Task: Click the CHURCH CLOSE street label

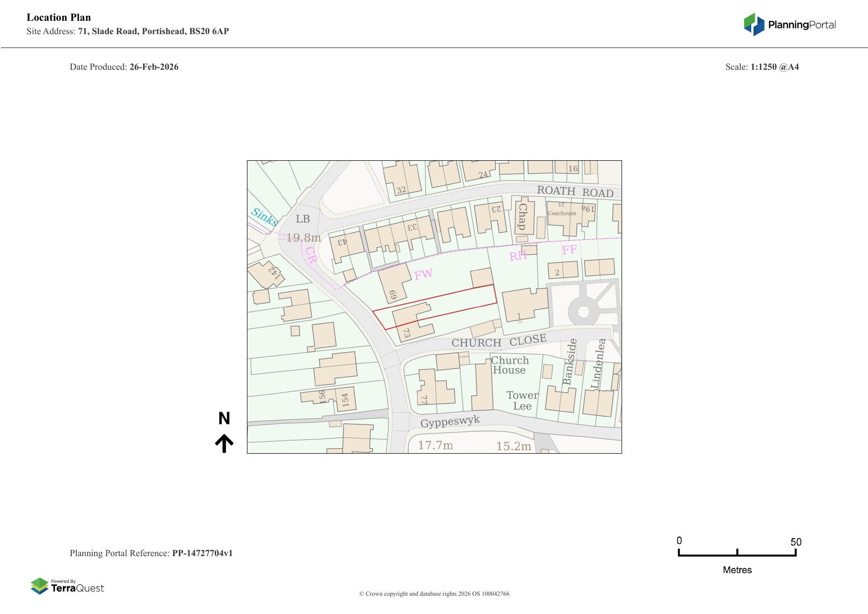Action: [499, 341]
